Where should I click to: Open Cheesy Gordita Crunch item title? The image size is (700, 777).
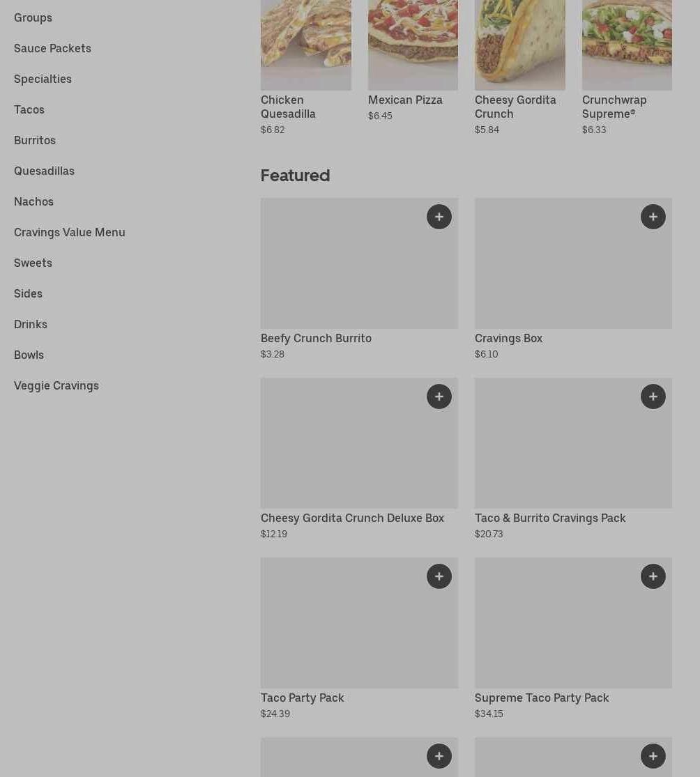tap(515, 107)
